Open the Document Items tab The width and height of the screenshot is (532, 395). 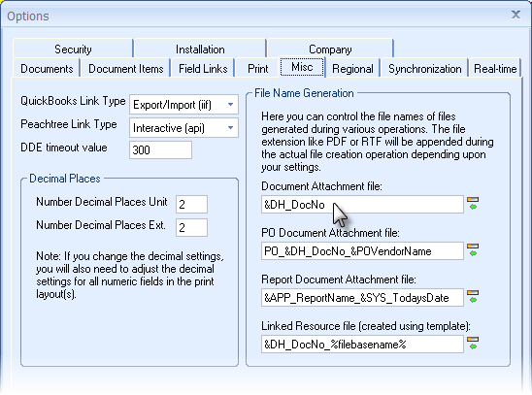coord(126,69)
